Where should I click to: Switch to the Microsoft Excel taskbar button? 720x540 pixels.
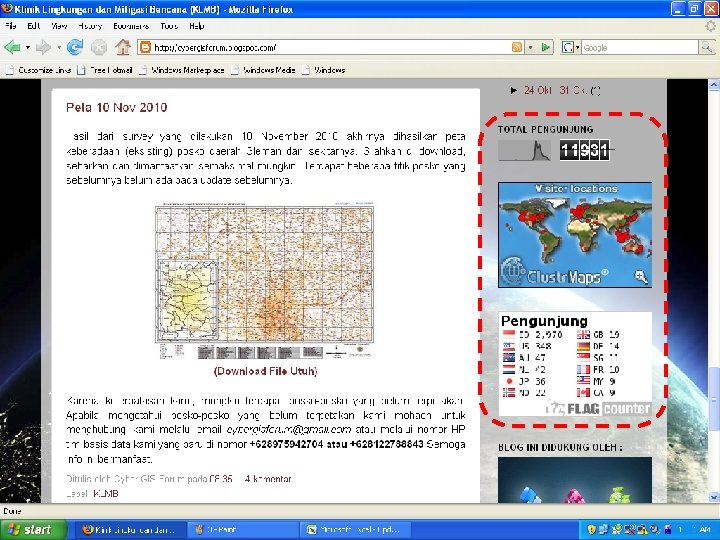tap(356, 530)
